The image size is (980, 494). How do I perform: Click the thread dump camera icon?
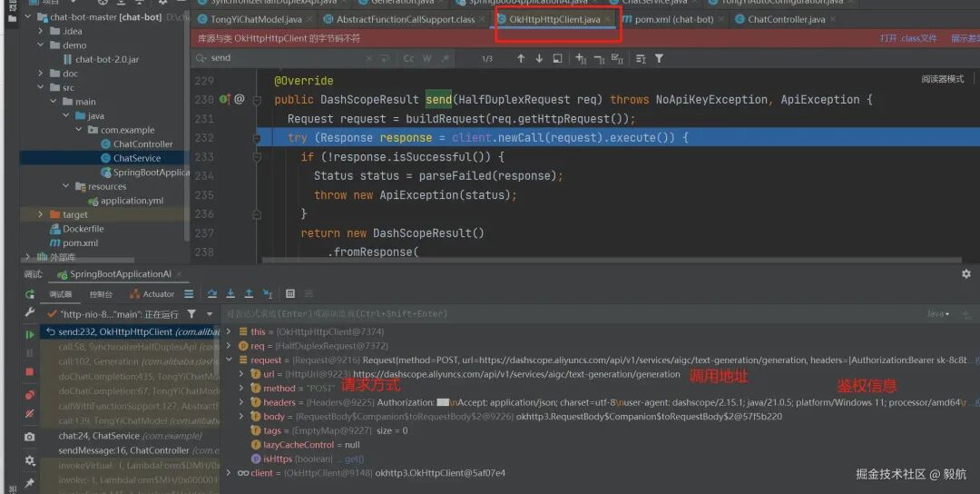(x=29, y=437)
